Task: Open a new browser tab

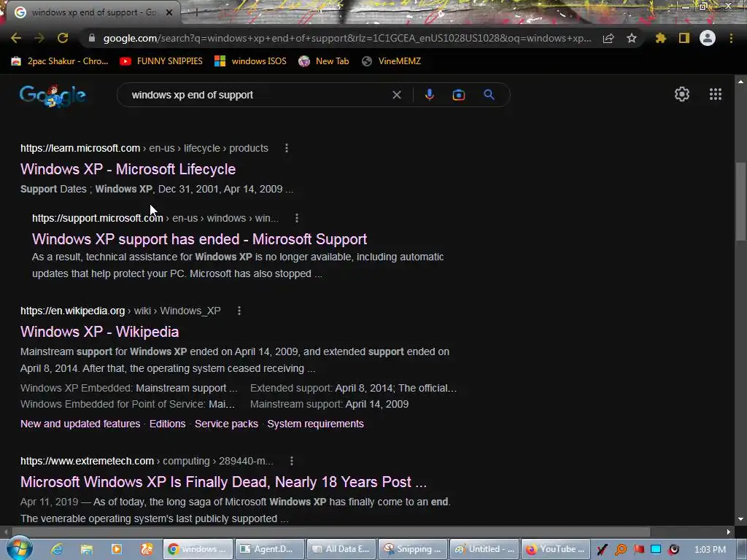Action: pos(196,13)
